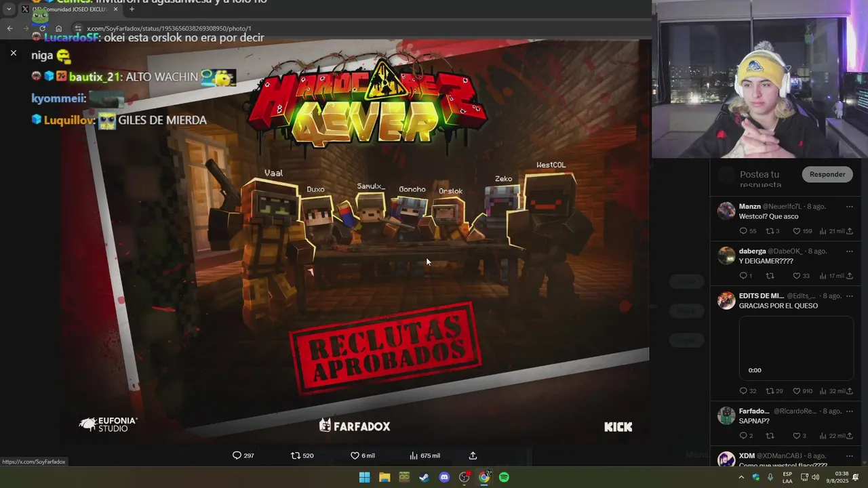This screenshot has height=488, width=868.
Task: Open Discord from the taskbar
Action: click(444, 477)
